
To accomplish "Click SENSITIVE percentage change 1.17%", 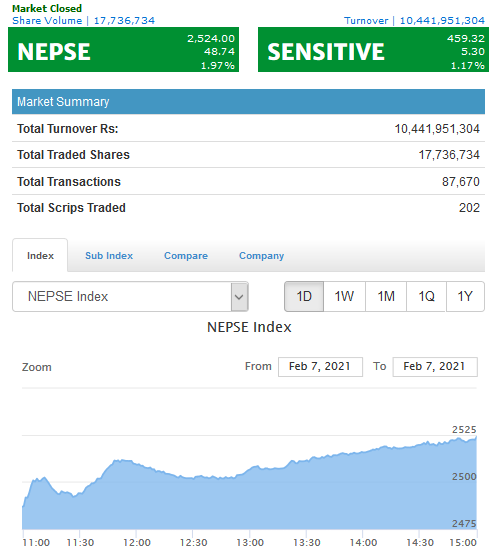I will tap(467, 65).
